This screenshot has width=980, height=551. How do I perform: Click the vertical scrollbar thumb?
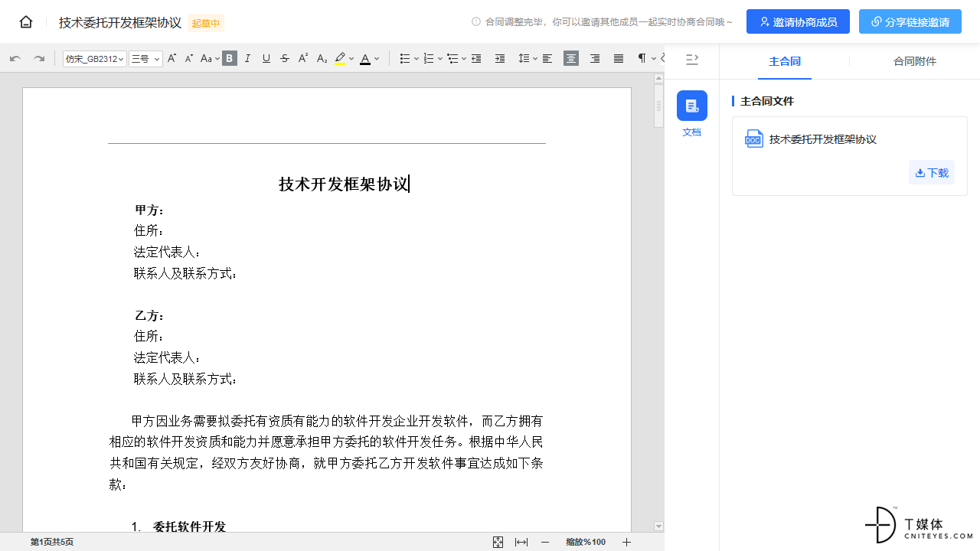[x=658, y=106]
